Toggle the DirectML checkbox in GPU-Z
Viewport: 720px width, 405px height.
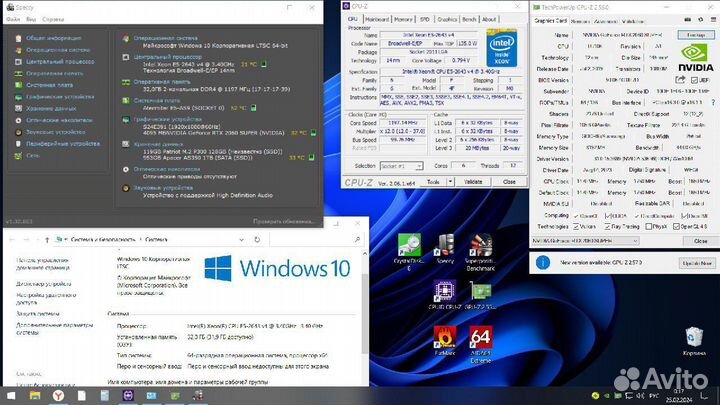click(684, 215)
